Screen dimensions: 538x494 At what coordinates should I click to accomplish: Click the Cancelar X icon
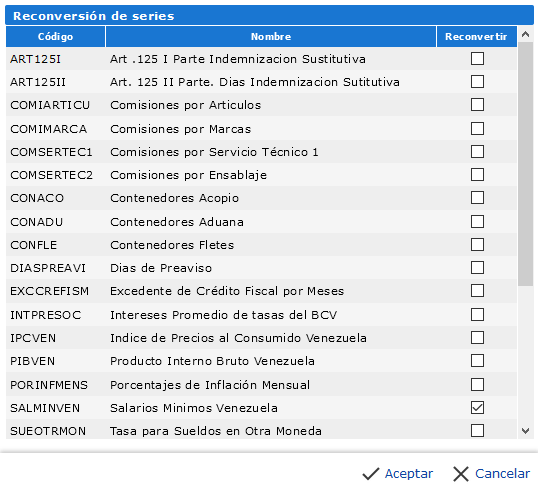(x=461, y=474)
